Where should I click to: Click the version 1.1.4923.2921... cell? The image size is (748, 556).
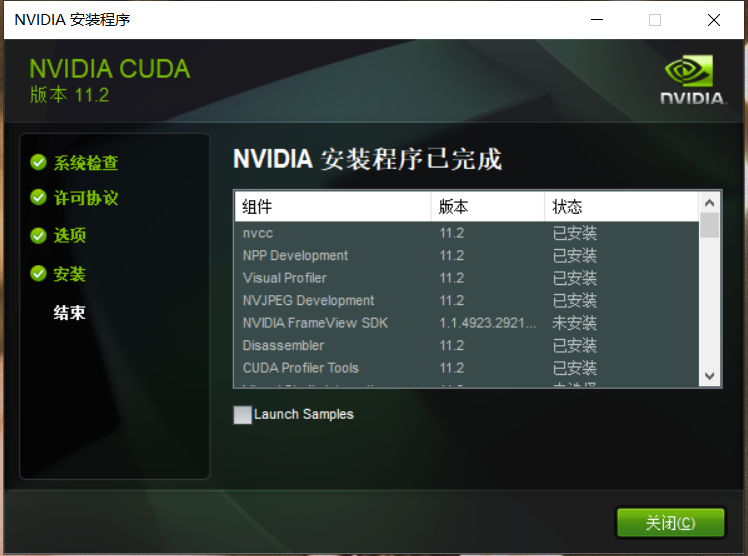488,323
